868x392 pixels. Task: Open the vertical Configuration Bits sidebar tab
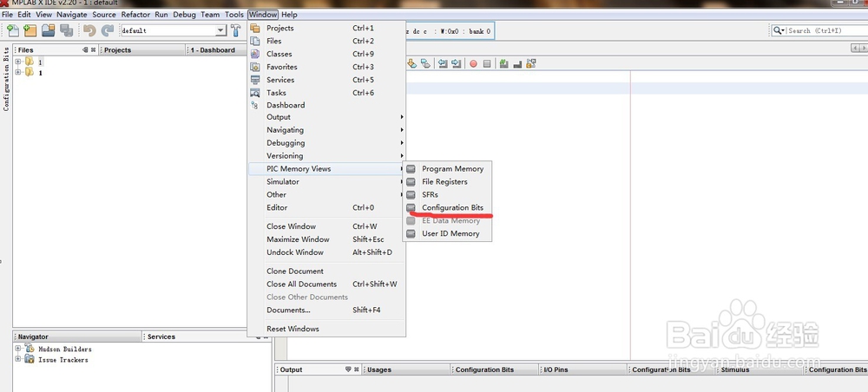tap(6, 79)
